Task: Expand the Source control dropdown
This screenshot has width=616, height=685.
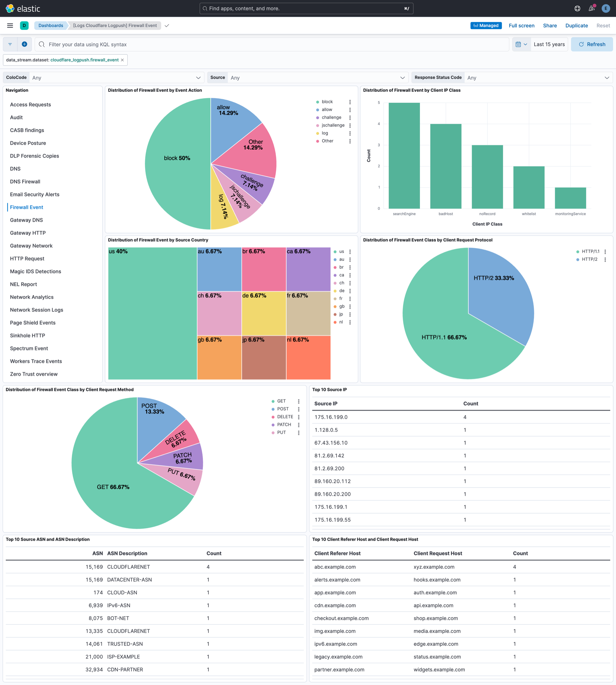Action: [318, 78]
